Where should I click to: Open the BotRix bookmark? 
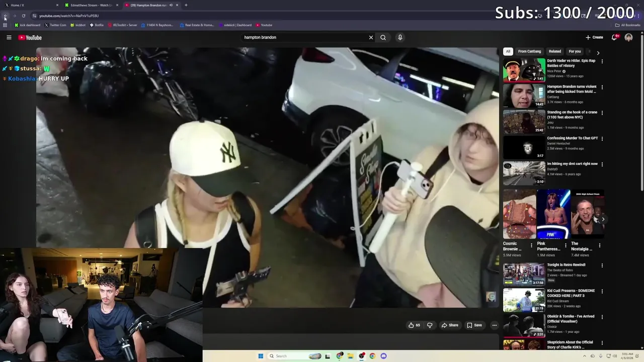tap(97, 25)
